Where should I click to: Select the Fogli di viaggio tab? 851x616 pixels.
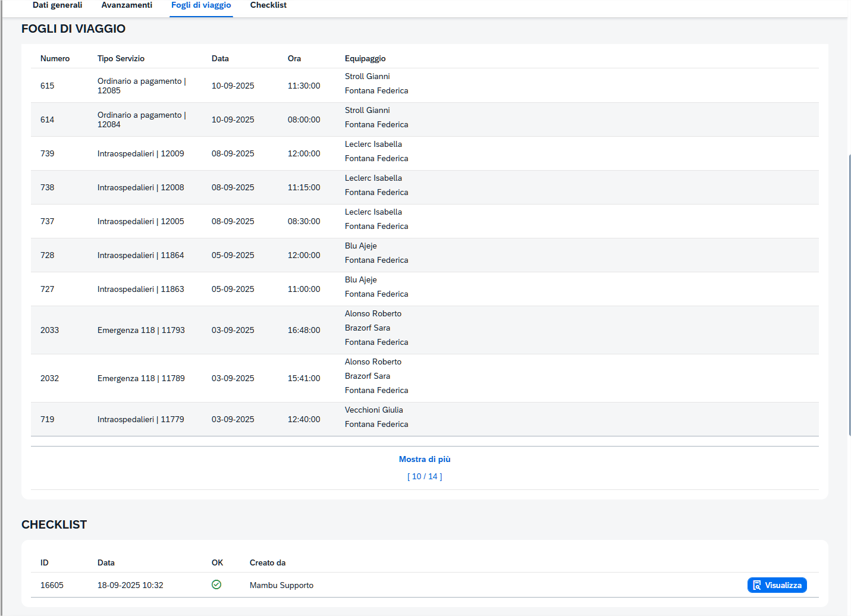click(x=201, y=5)
